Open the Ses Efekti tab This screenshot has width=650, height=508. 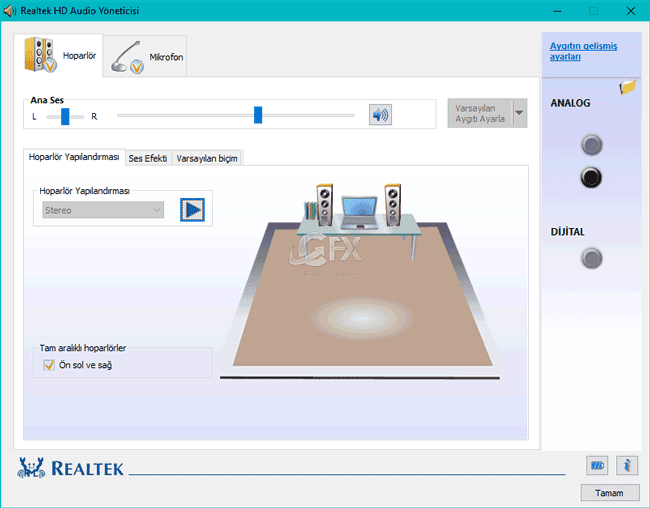(148, 158)
